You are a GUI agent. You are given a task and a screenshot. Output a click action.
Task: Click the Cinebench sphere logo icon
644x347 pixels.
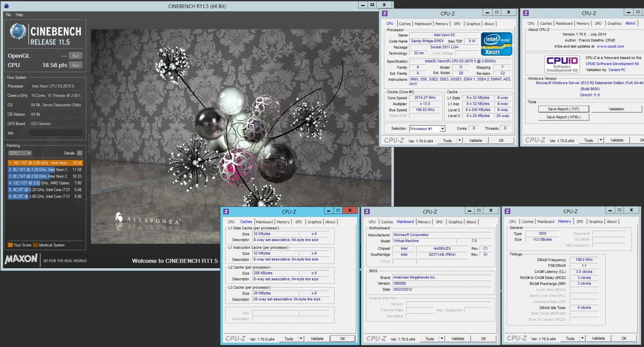click(x=18, y=32)
